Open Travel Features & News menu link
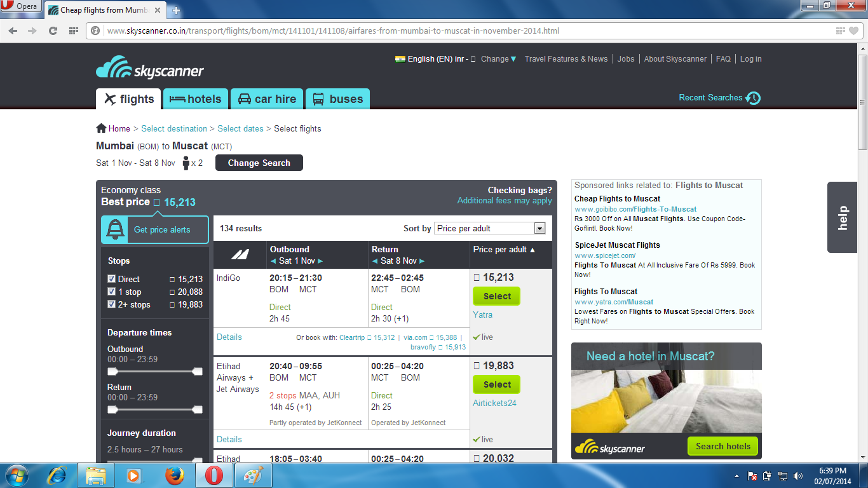 pos(566,59)
